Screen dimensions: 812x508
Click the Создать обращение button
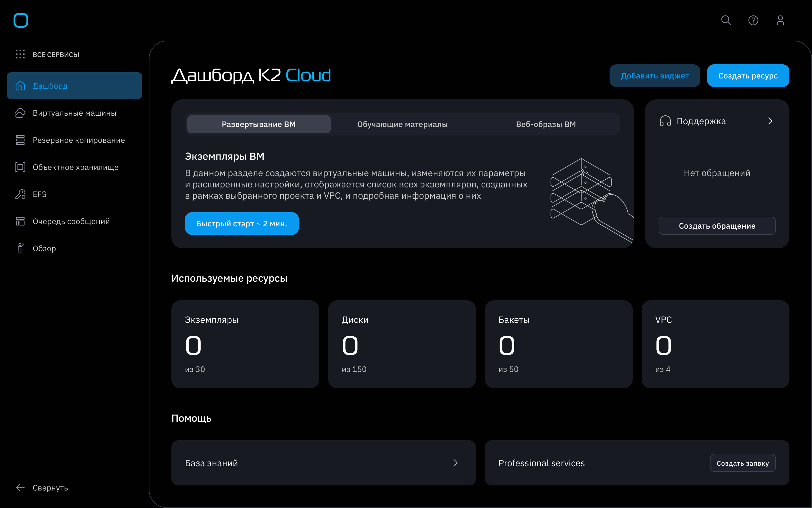click(717, 226)
